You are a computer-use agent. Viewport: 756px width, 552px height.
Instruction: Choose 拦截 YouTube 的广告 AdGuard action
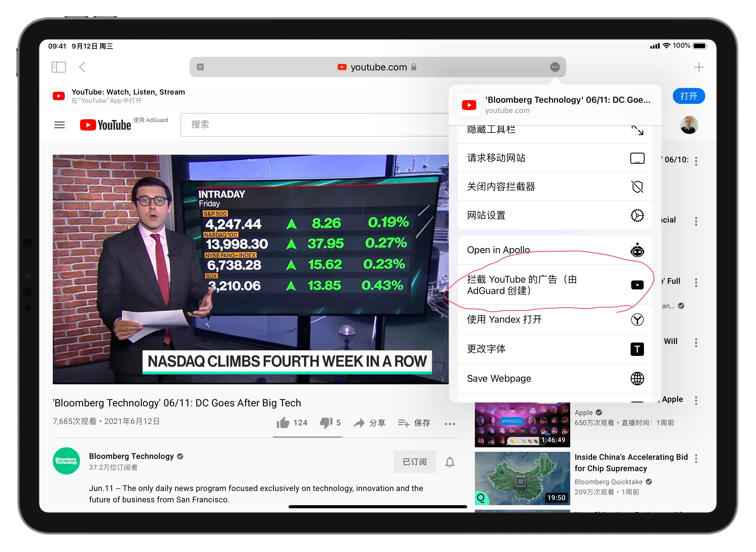point(555,285)
